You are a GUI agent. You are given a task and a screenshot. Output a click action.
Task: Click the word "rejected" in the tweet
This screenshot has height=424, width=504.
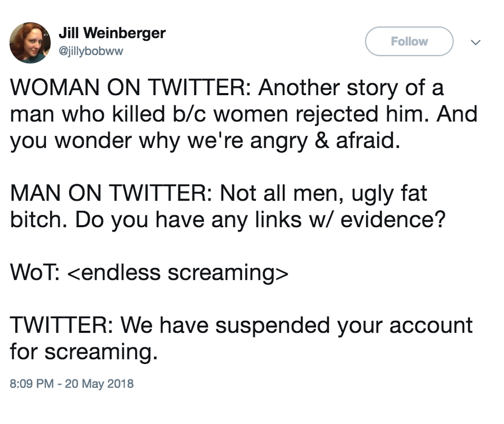pos(337,115)
